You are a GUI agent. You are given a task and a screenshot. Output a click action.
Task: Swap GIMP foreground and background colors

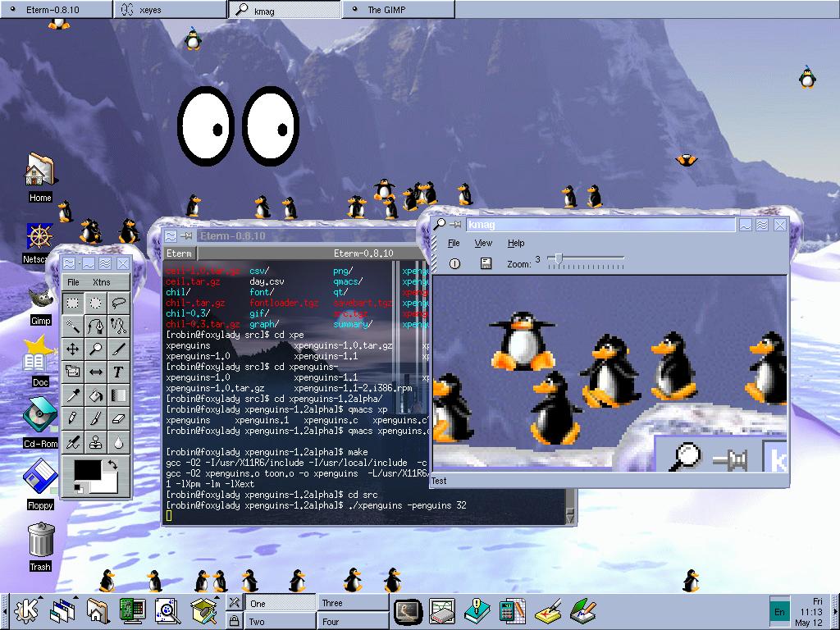coord(113,463)
